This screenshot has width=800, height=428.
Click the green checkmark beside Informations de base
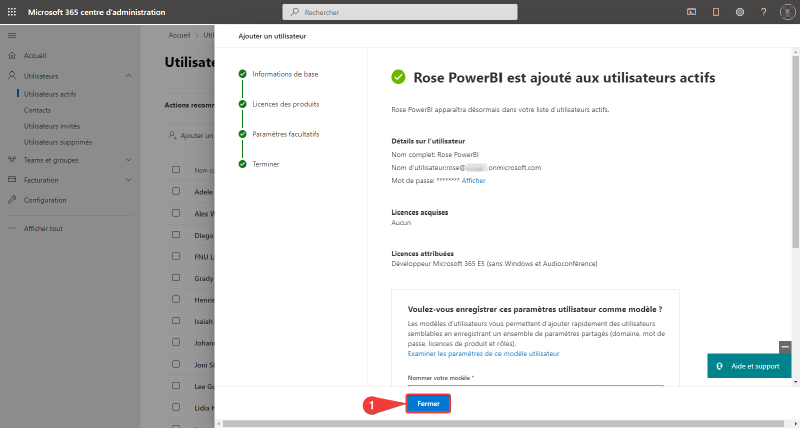(242, 74)
